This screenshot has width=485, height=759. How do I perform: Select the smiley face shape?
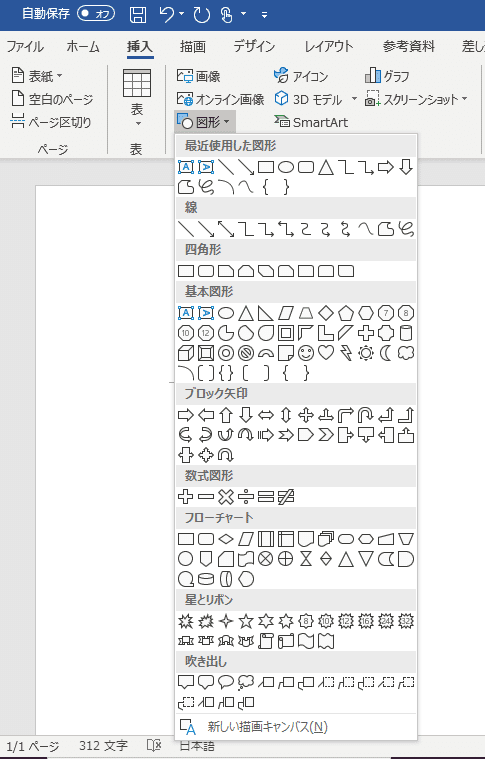306,353
